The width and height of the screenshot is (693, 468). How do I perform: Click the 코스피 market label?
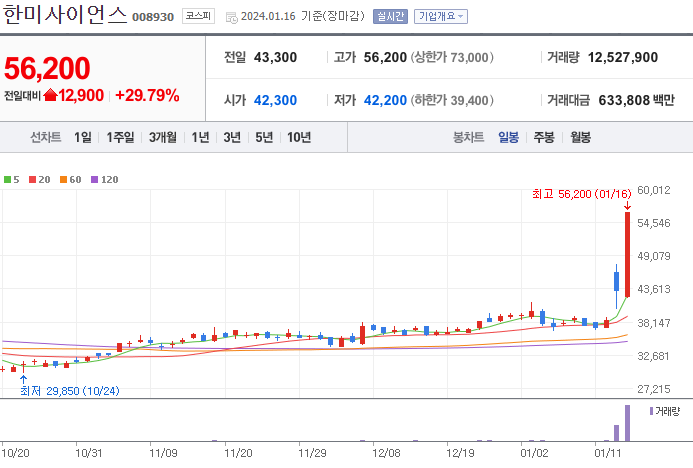pyautogui.click(x=198, y=16)
